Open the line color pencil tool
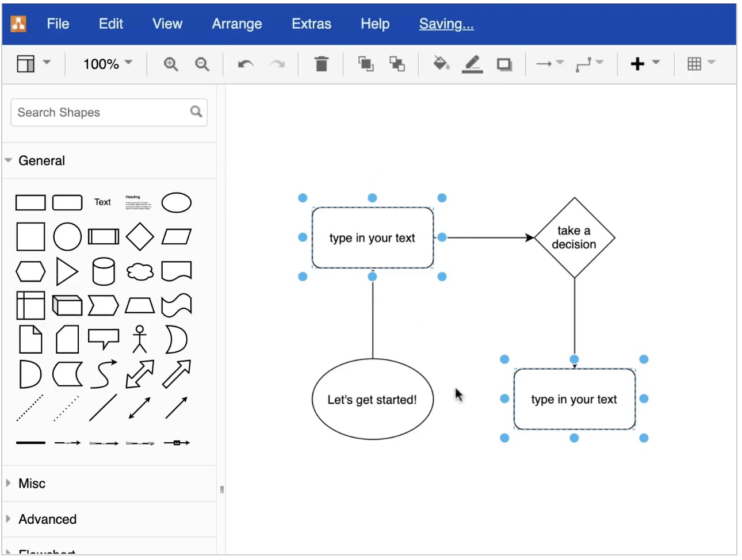Screen dimensions: 742x560 coord(472,63)
